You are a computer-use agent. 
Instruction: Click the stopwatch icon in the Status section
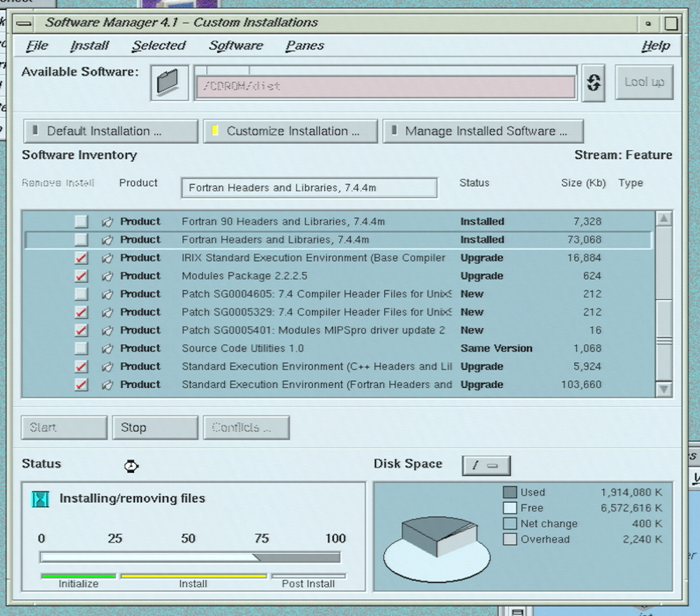(x=131, y=466)
